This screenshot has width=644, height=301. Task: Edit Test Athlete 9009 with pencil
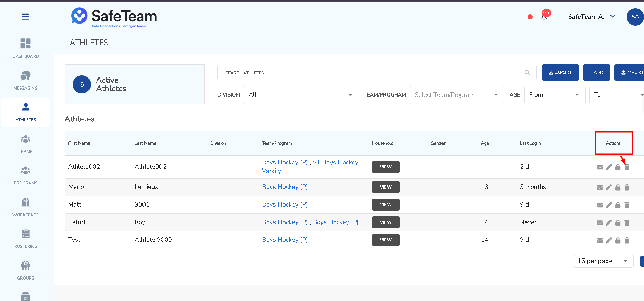[609, 240]
